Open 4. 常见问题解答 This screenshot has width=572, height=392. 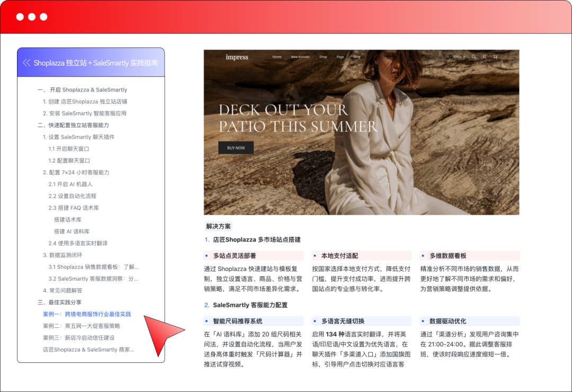(62, 290)
